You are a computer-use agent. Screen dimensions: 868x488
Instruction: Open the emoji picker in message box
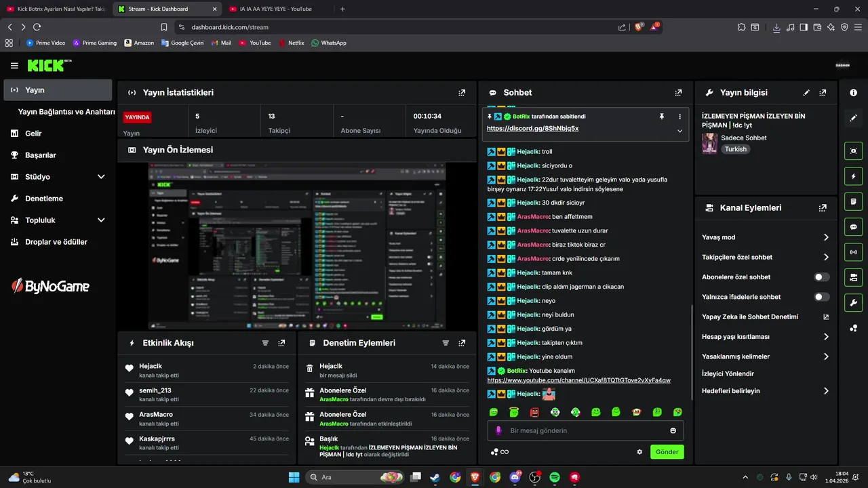(x=673, y=430)
